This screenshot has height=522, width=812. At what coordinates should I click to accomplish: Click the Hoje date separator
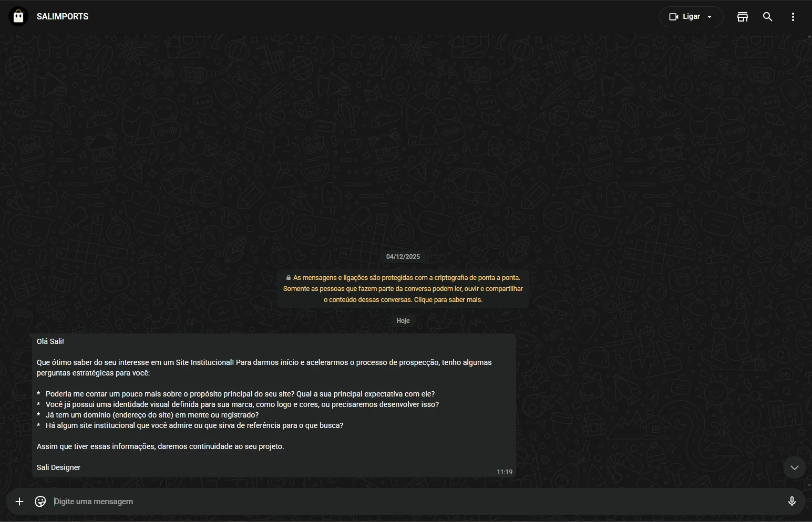click(403, 321)
